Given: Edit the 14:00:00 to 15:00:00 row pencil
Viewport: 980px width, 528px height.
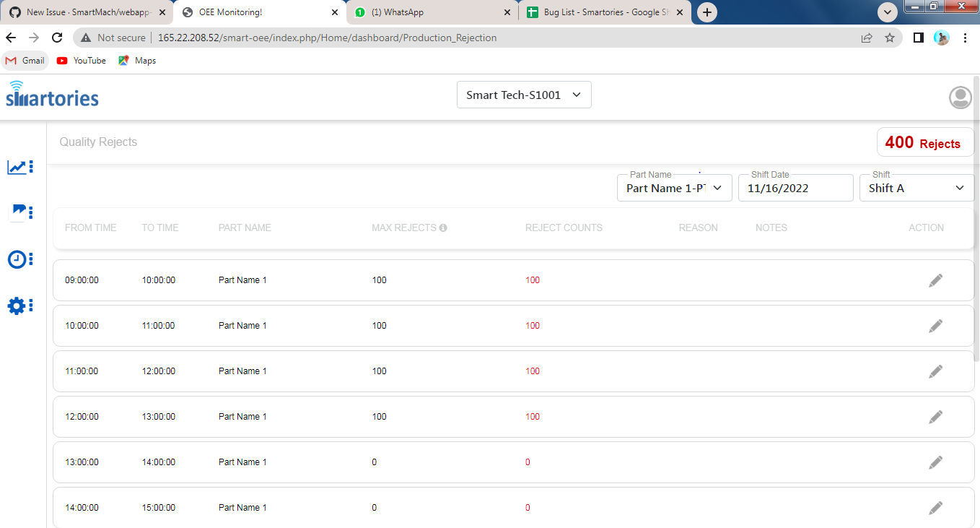Looking at the screenshot, I should 935,508.
